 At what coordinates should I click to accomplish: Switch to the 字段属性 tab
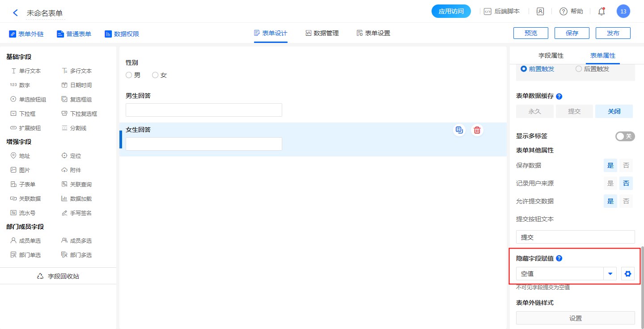(551, 55)
